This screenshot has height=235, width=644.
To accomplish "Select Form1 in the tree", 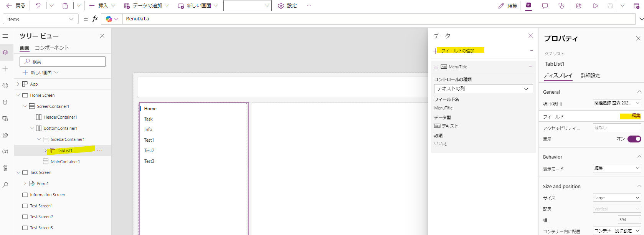I will pos(43,184).
